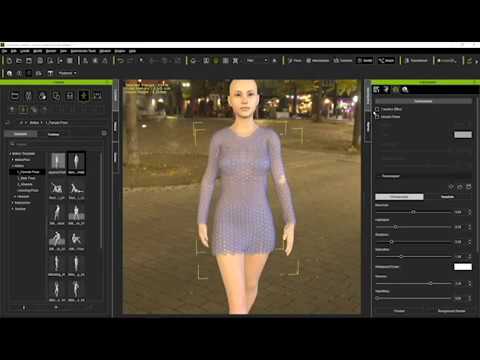Toggle the second checkbox in the Modify panel
Screen dimensions: 480x360
pos(377,117)
